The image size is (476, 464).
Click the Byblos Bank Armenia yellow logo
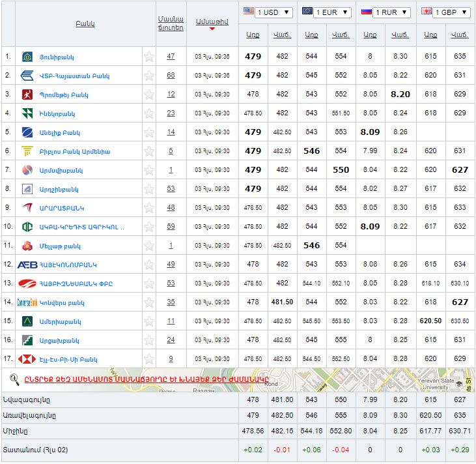(27, 151)
